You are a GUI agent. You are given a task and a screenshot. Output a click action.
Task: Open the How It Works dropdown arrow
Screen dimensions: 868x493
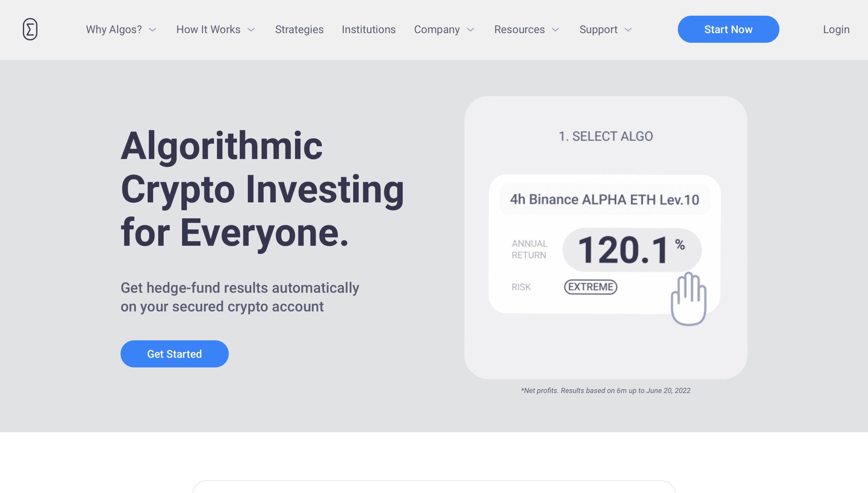tap(251, 30)
